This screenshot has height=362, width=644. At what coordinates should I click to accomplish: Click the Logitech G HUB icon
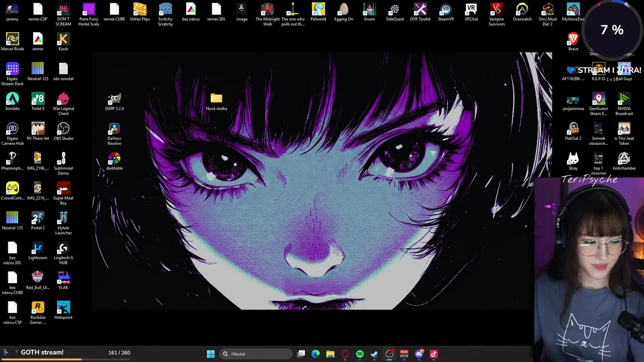point(63,253)
